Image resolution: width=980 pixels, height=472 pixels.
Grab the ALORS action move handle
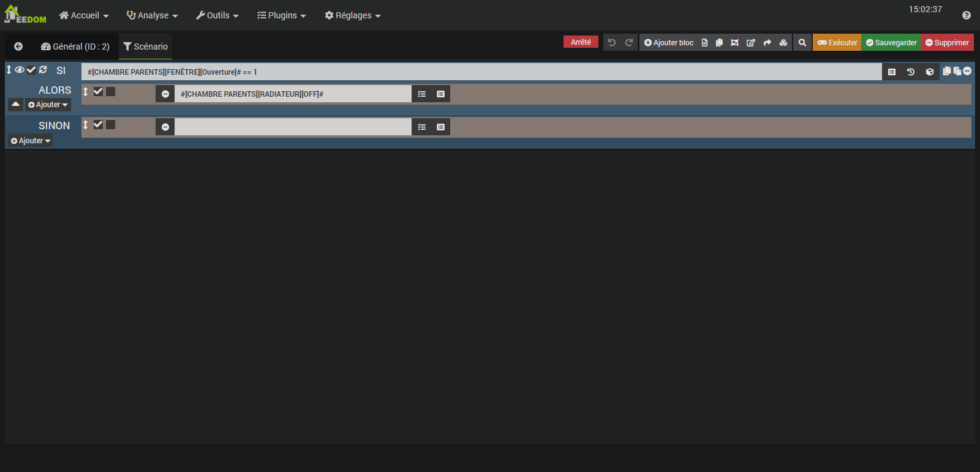(86, 91)
